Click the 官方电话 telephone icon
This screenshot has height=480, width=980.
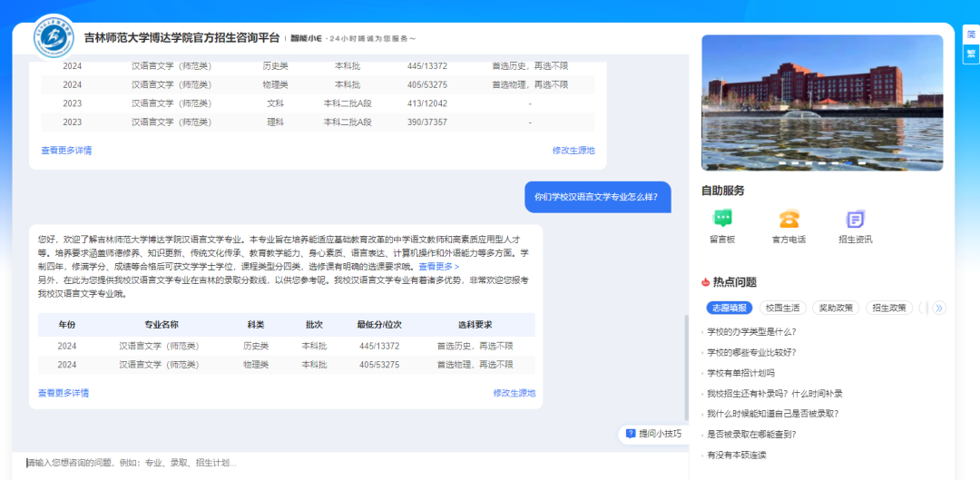tap(789, 219)
